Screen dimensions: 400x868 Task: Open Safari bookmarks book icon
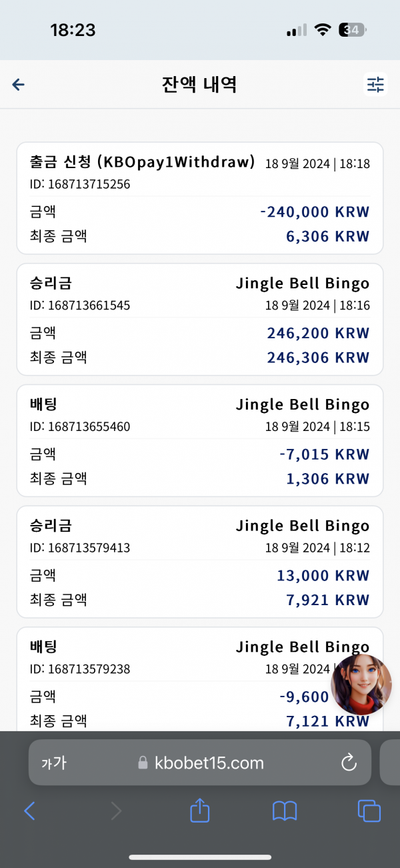pos(285,811)
